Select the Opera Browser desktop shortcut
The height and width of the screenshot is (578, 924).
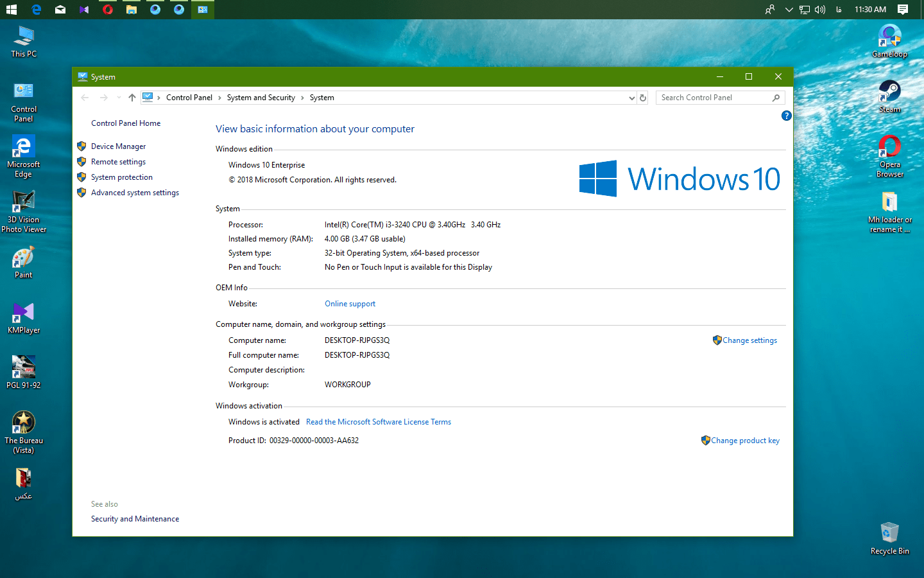click(x=890, y=157)
